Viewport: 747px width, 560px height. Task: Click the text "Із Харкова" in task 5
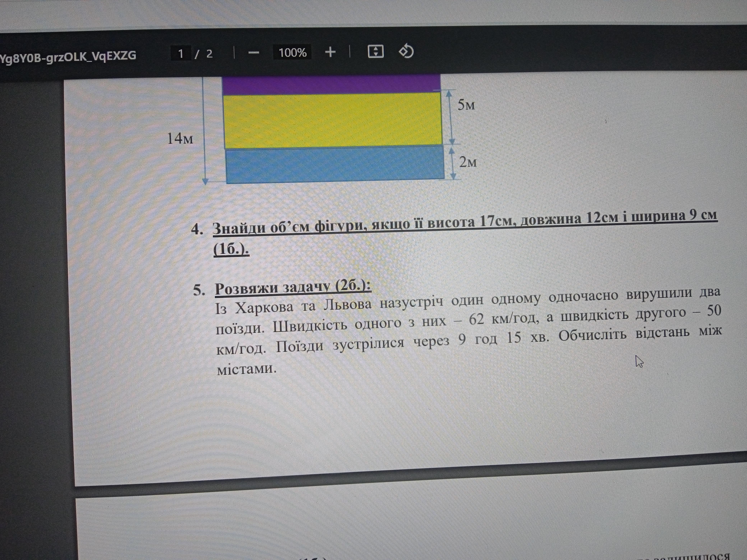click(254, 307)
